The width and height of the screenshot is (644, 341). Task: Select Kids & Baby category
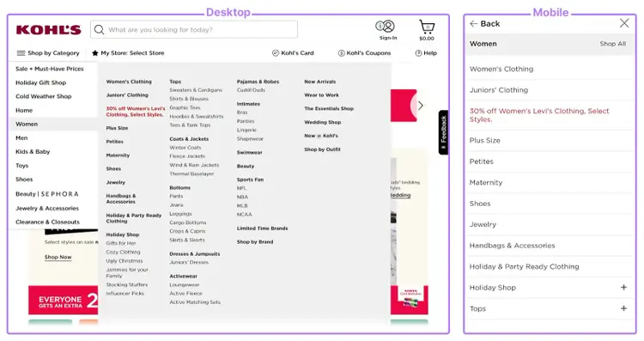33,151
